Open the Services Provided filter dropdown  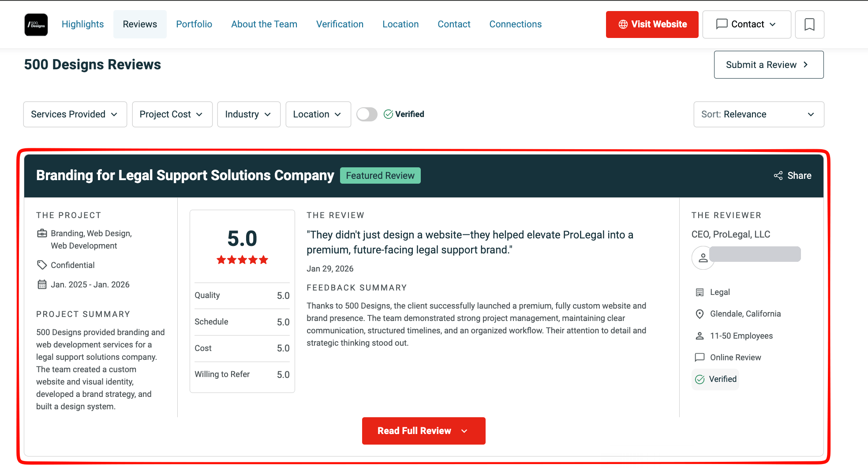[x=75, y=114]
